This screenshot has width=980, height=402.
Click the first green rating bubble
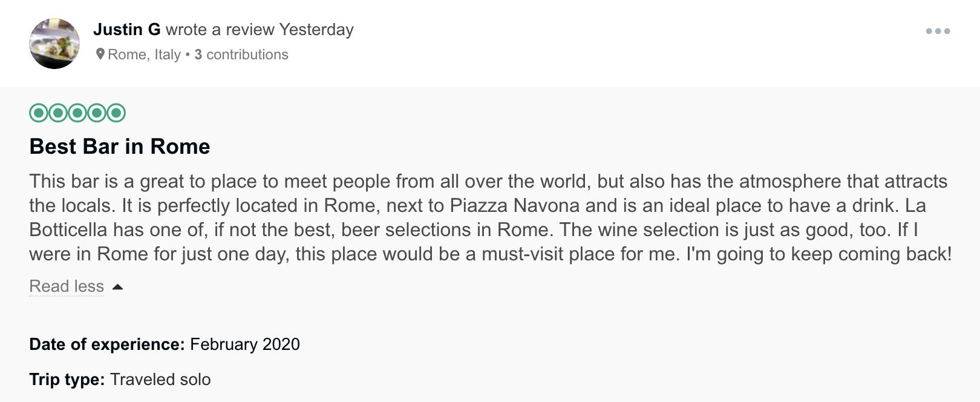coord(39,113)
